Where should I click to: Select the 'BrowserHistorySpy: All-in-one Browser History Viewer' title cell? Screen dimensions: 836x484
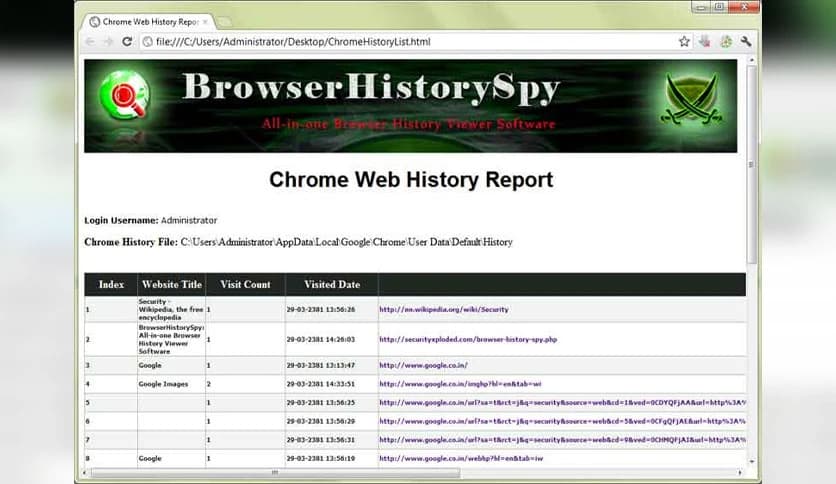pos(171,340)
